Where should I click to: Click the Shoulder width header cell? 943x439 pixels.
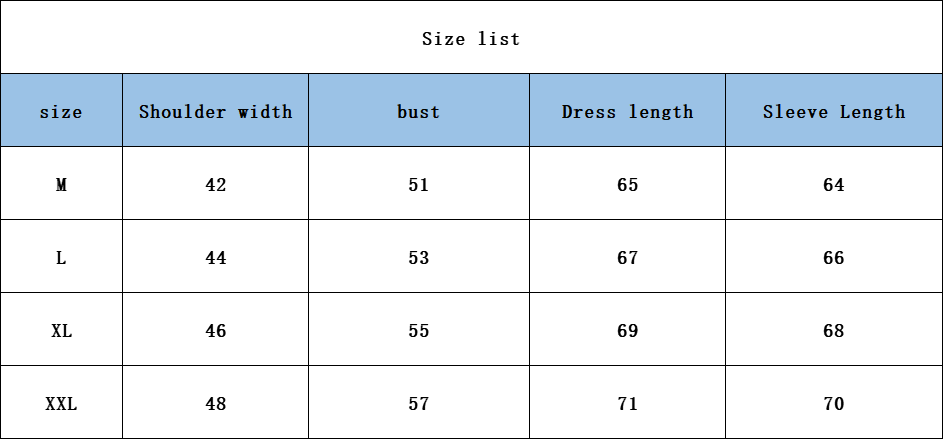pyautogui.click(x=215, y=111)
